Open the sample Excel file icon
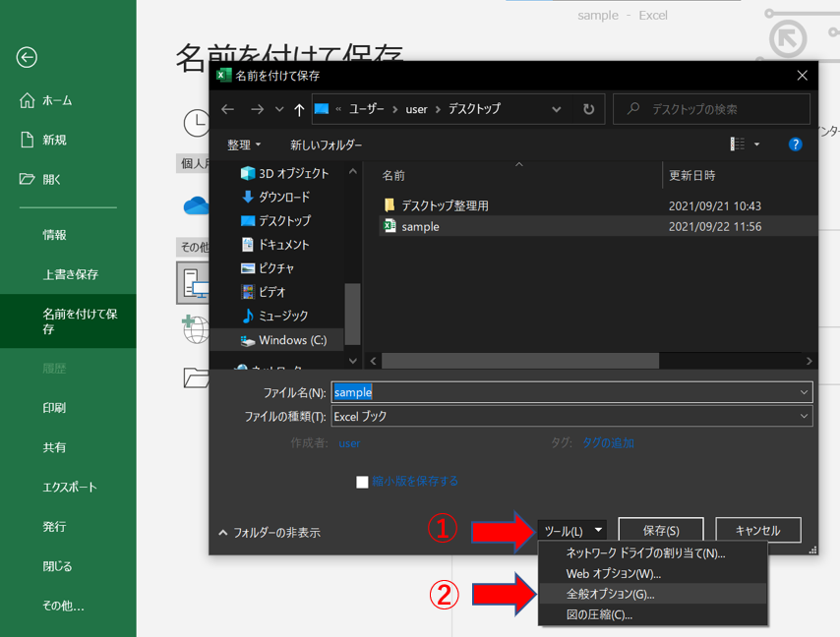This screenshot has width=840, height=637. click(x=390, y=226)
